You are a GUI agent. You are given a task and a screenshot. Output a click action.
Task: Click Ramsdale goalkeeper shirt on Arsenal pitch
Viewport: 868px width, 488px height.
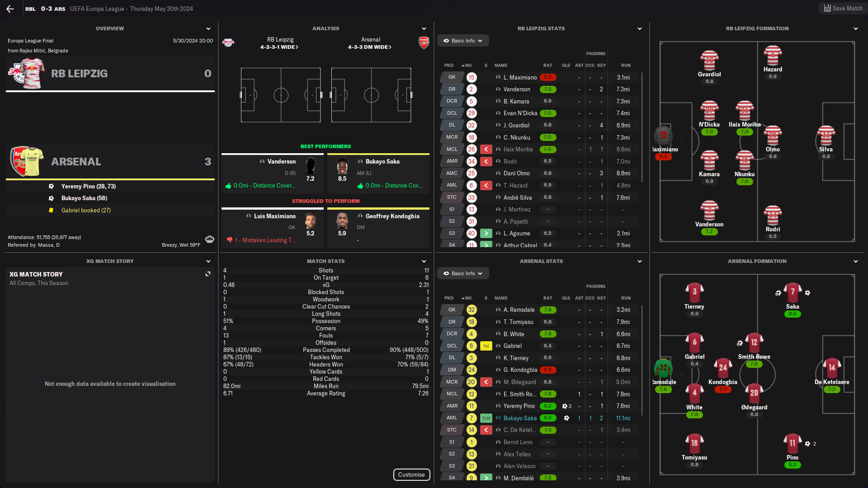coord(663,368)
